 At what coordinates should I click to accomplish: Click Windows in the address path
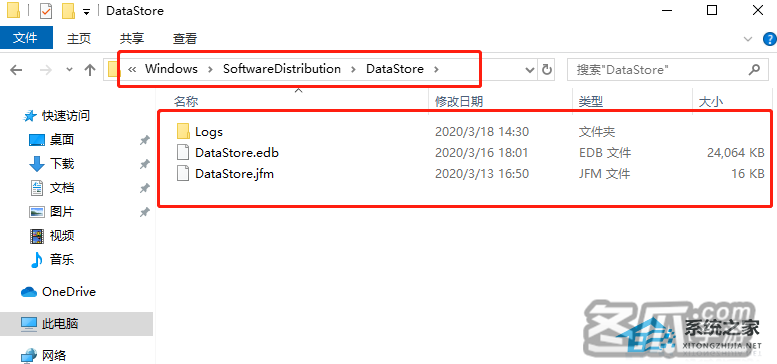tap(171, 69)
